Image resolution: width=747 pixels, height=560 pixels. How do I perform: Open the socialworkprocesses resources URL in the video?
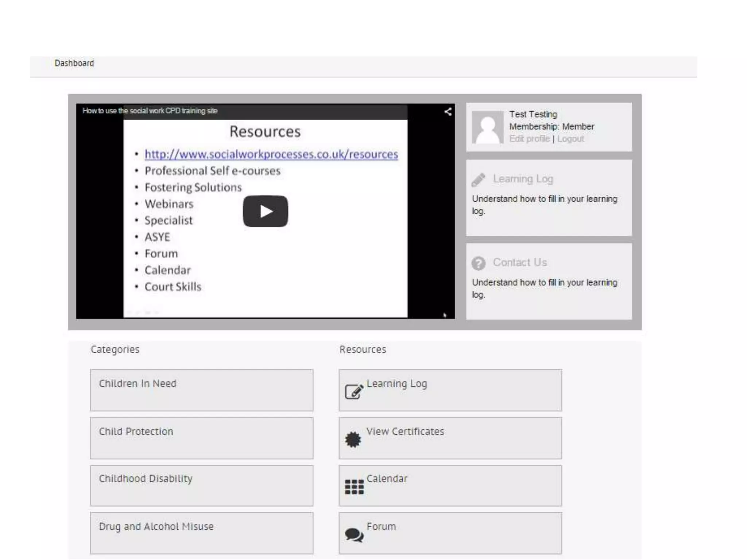[x=271, y=154]
